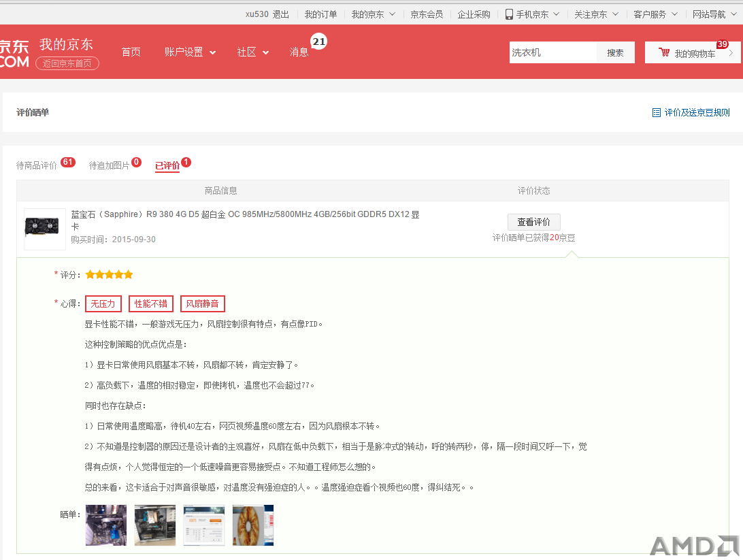Click the 评价晒单已获得20京豆 text

pos(533,238)
